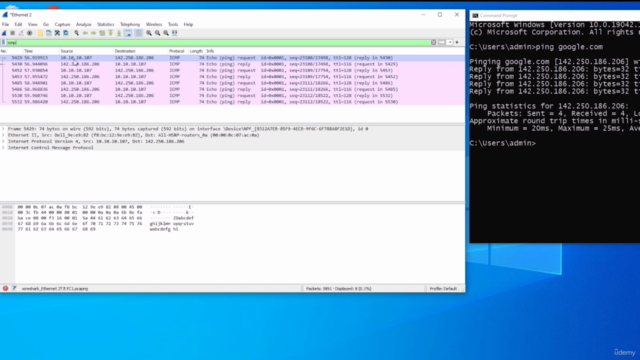This screenshot has height=360, width=640.
Task: Select packet 5453 in packet list
Action: pos(232,77)
